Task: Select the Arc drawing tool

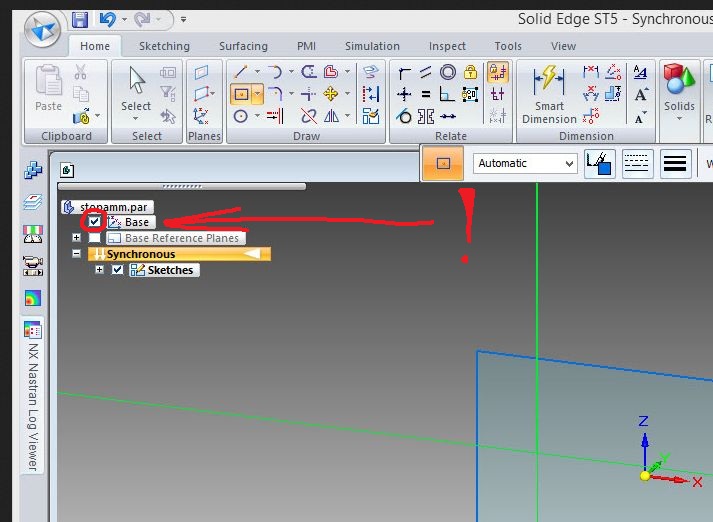Action: coord(275,72)
